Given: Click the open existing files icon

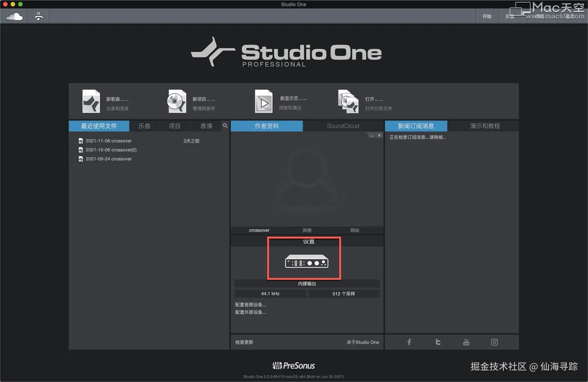Looking at the screenshot, I should coord(349,101).
